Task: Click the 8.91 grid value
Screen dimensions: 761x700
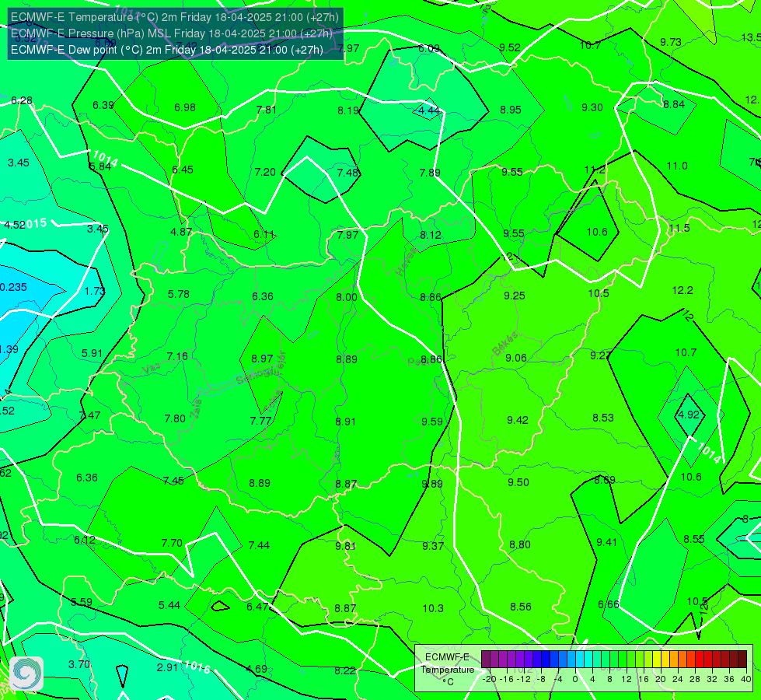Action: (346, 422)
